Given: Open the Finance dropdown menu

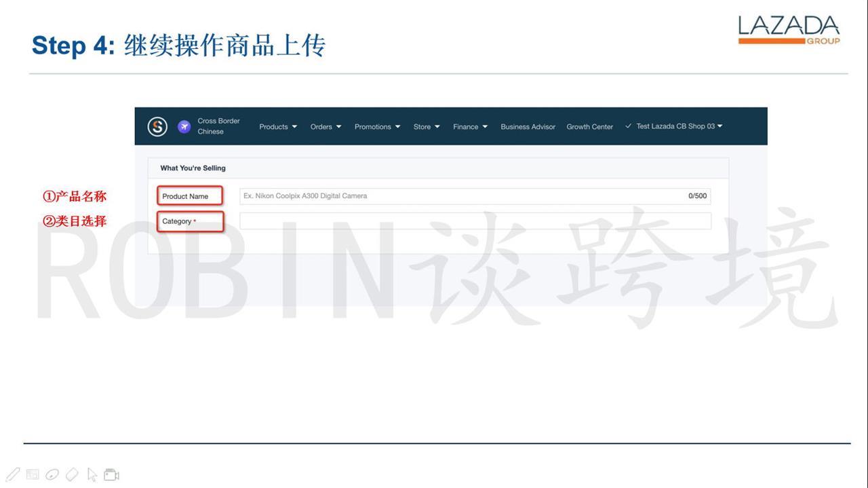Looking at the screenshot, I should (x=470, y=127).
